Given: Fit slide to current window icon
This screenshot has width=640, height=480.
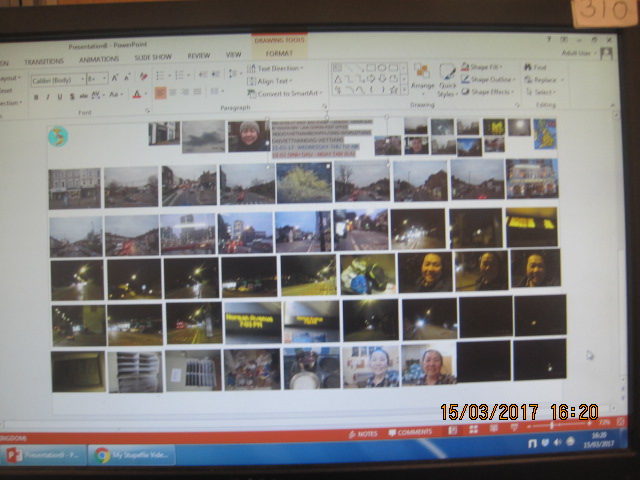Looking at the screenshot, I should 621,422.
